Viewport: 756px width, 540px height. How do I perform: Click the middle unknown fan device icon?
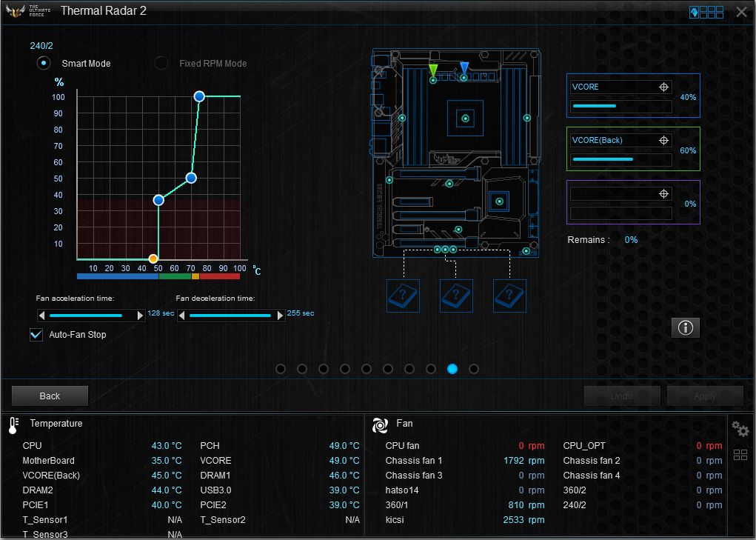coord(456,296)
